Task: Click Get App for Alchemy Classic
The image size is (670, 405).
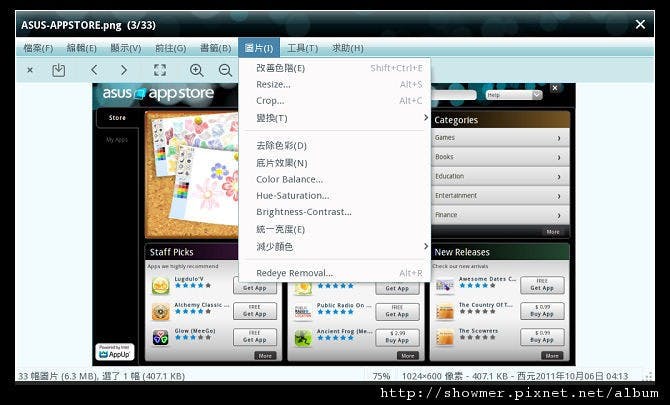Action: click(255, 311)
